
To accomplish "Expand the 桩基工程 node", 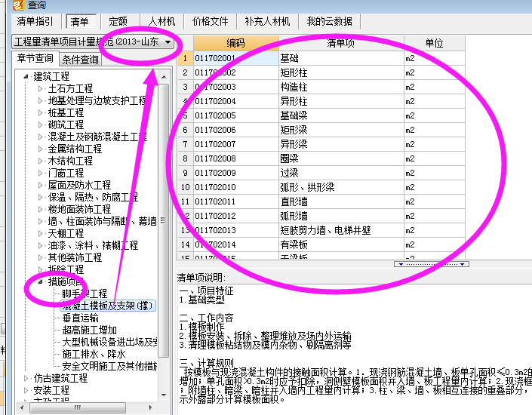I will click(x=41, y=113).
